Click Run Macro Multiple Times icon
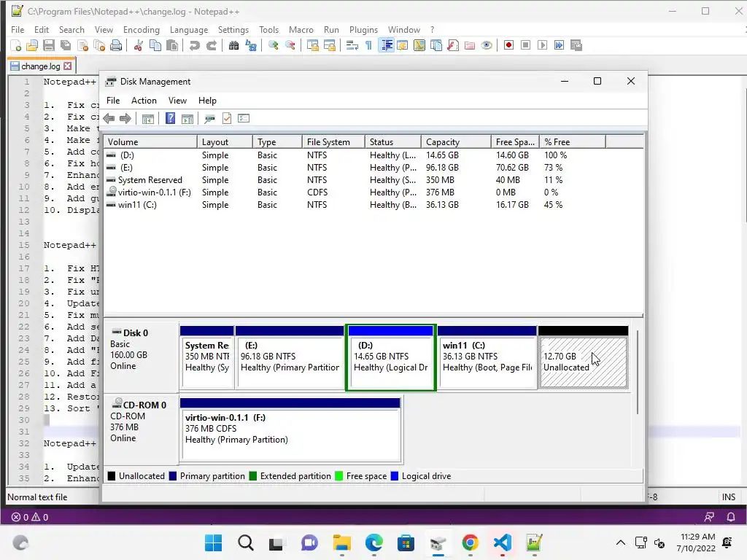The height and width of the screenshot is (560, 747). click(x=559, y=45)
